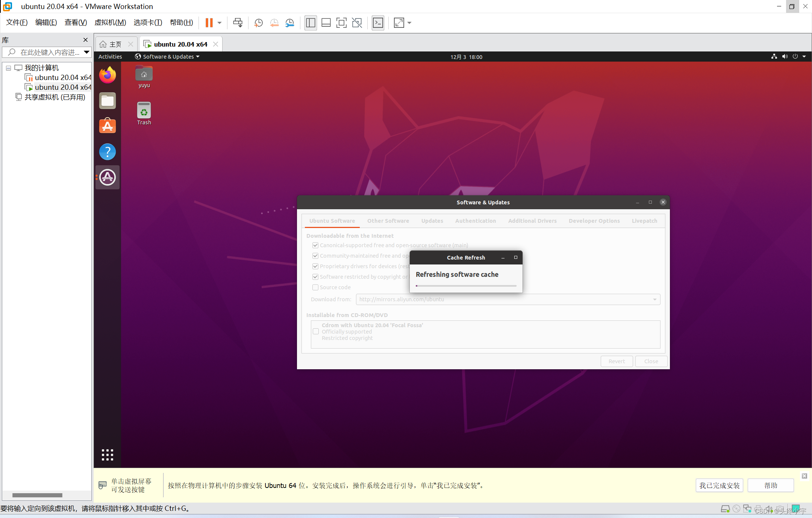Open the 帮助(H) menu
The image size is (812, 518).
[182, 23]
